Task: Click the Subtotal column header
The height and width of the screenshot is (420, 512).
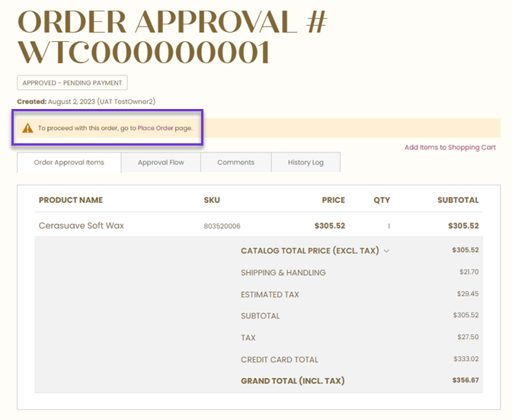Action: pos(458,200)
